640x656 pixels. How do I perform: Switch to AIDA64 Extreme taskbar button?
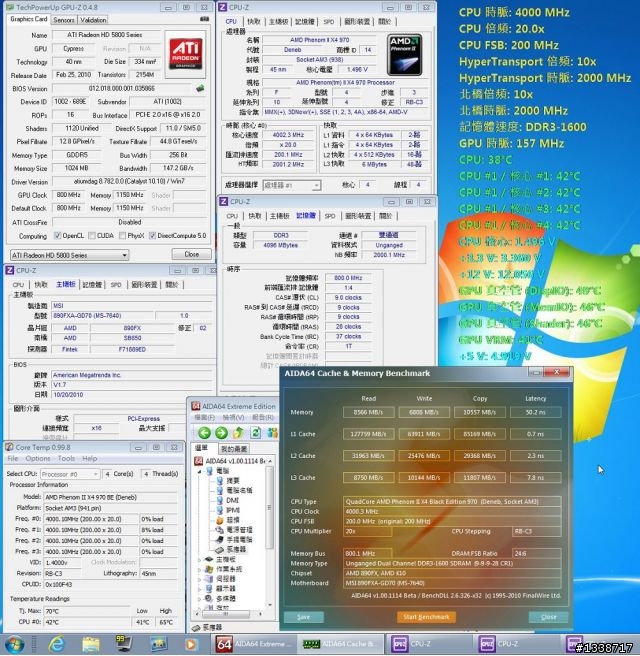253,644
